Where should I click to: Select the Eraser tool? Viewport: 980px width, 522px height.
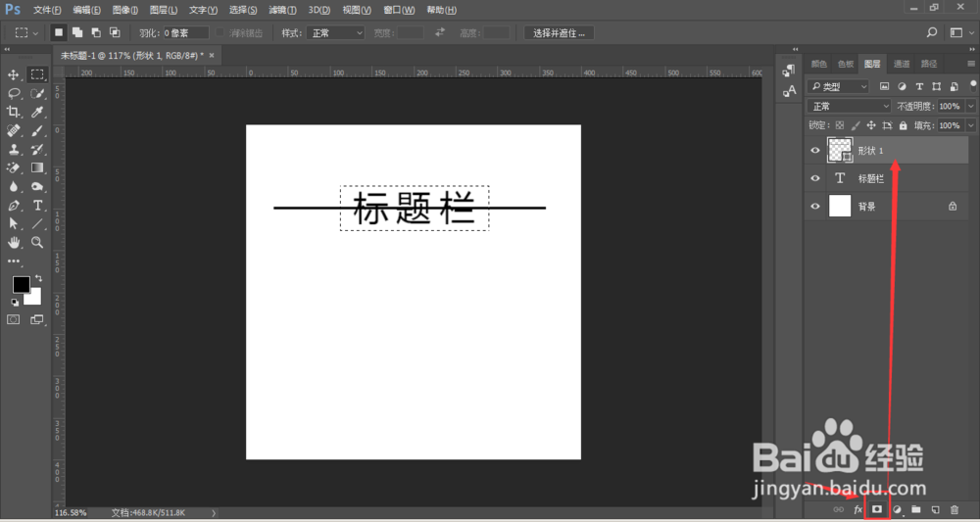13,167
